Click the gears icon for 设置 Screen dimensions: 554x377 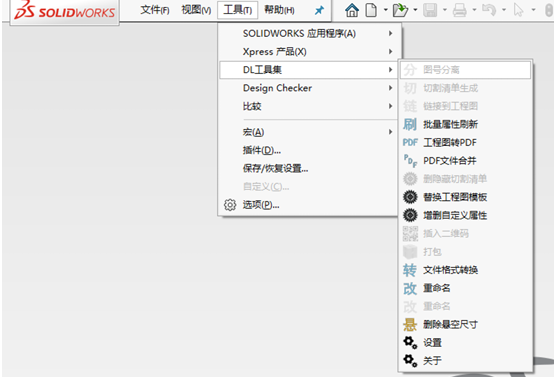click(x=410, y=342)
